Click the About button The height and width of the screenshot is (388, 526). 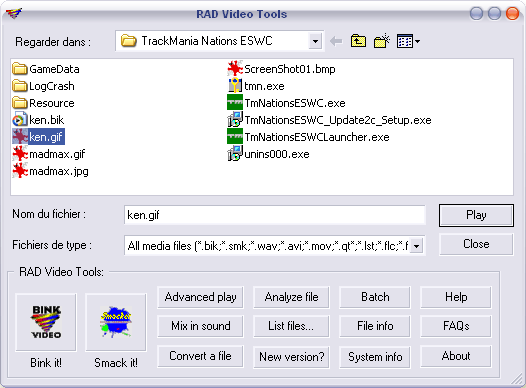pos(456,356)
